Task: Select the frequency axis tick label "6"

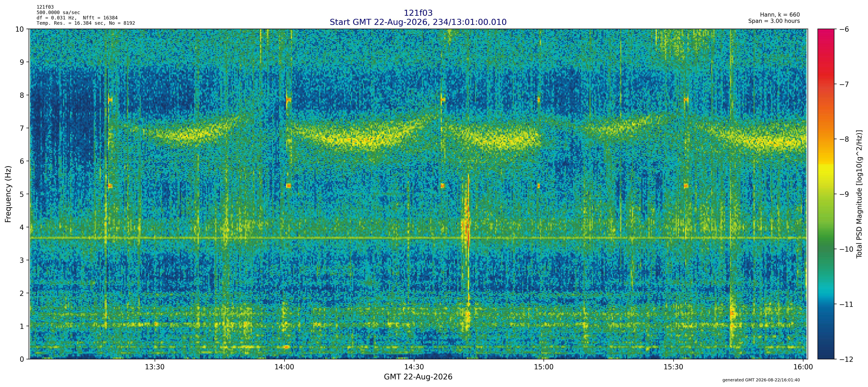Action: 22,161
